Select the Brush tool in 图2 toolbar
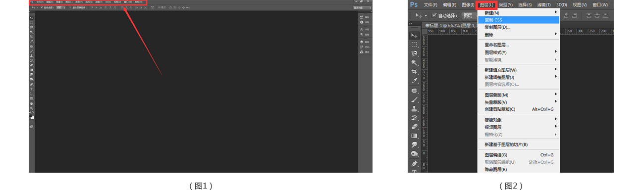The image size is (644, 190). [x=414, y=99]
